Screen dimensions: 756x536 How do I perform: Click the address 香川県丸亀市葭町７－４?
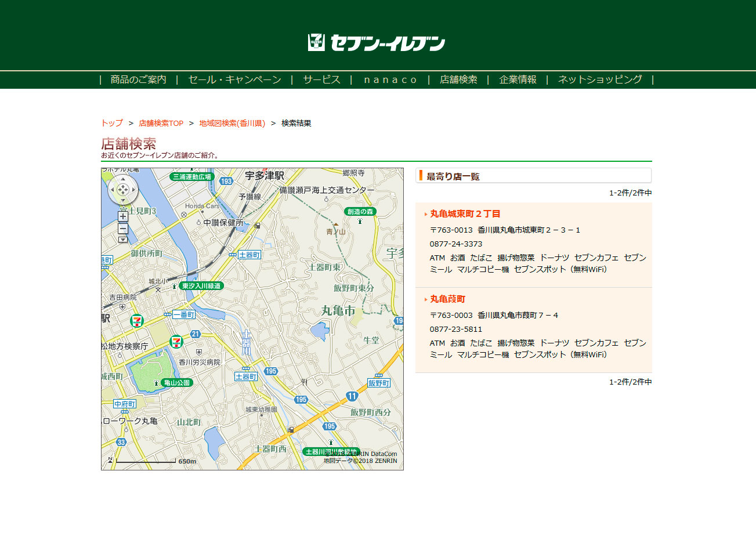point(518,315)
